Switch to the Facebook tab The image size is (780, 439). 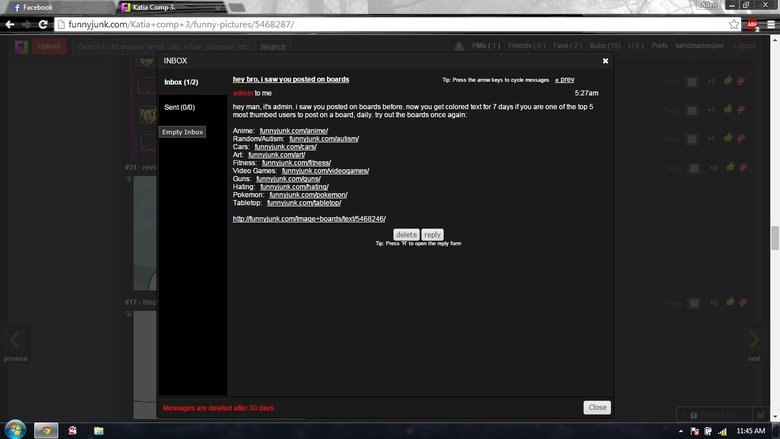[x=40, y=7]
